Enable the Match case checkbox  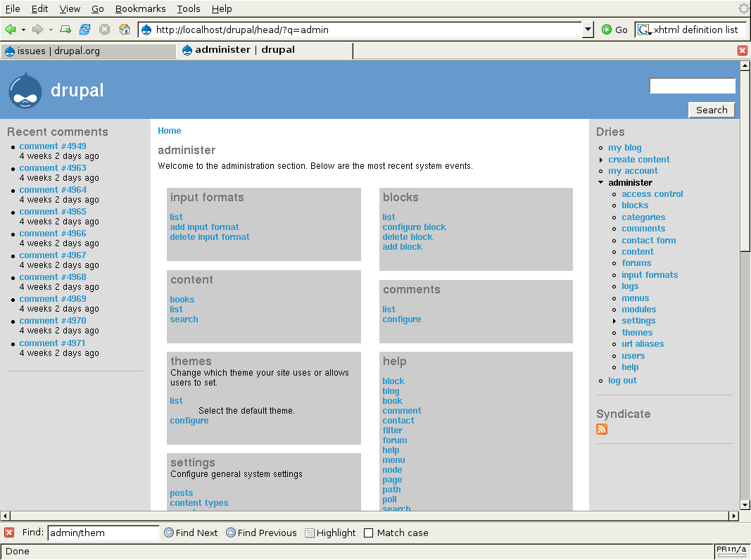point(369,533)
